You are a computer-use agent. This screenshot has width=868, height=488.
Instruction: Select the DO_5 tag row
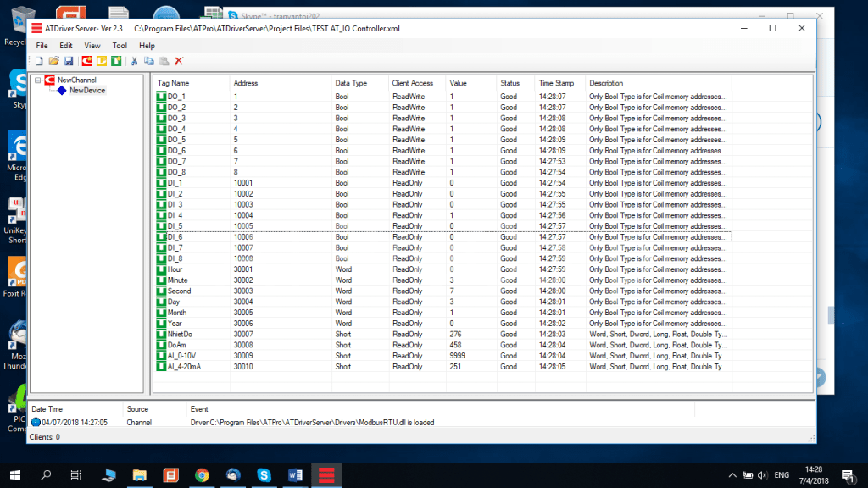(442, 140)
